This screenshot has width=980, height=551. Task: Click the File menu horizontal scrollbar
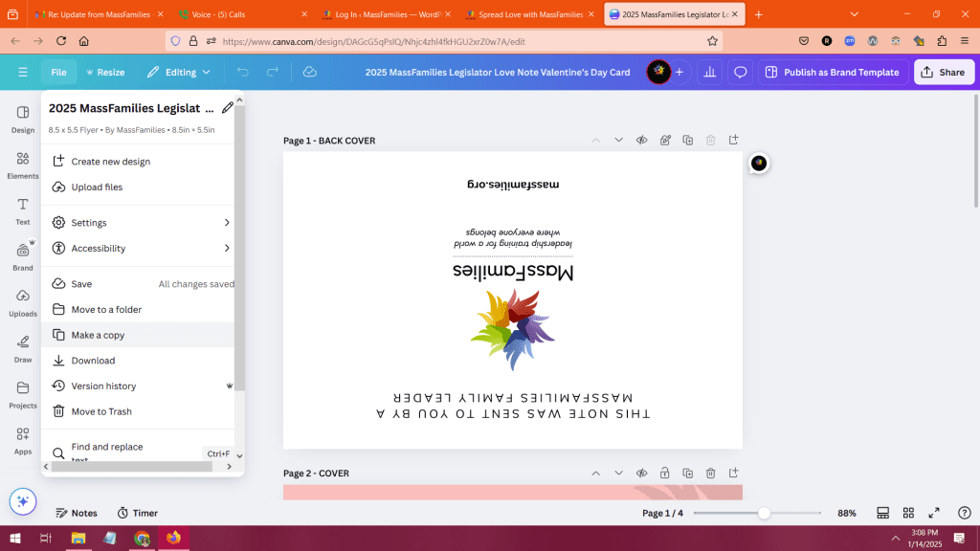pyautogui.click(x=132, y=466)
